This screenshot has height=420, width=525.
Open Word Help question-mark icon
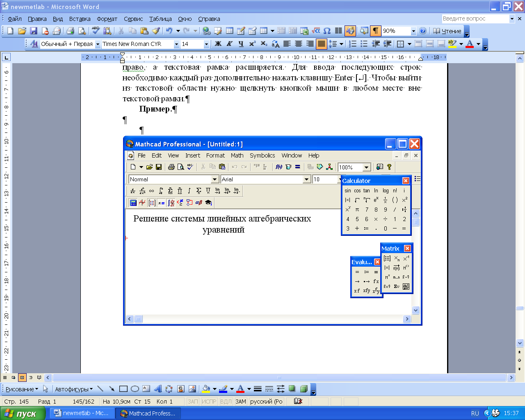[423, 31]
